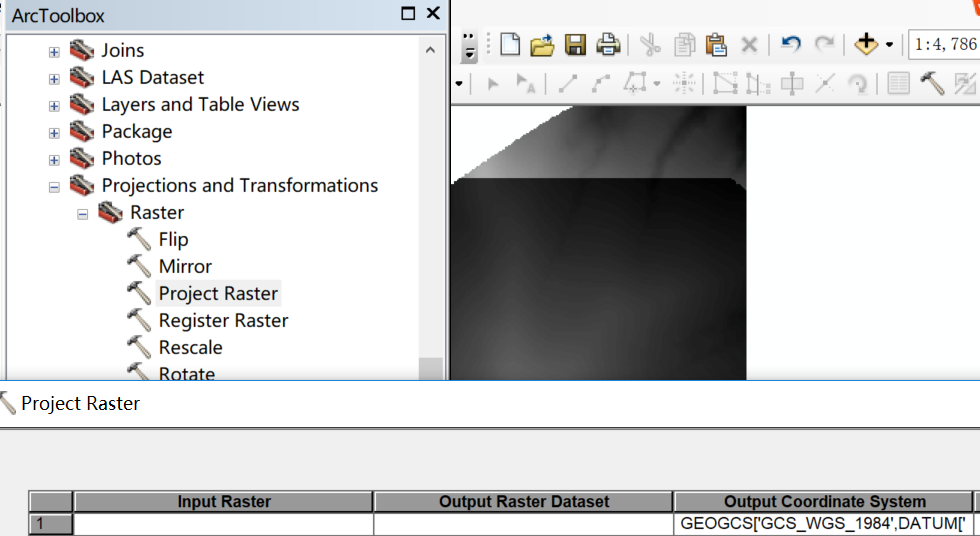Open the Flip tool
This screenshot has height=536, width=980.
pyautogui.click(x=173, y=239)
